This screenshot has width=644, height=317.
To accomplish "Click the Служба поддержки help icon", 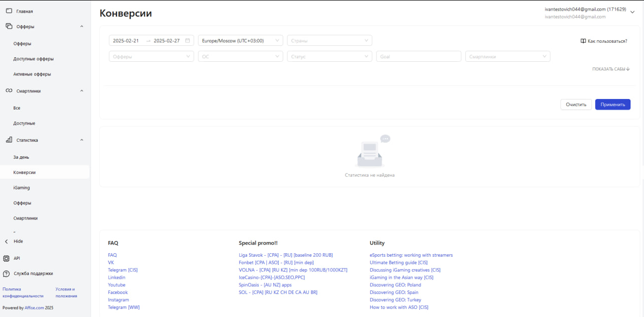I will click(x=7, y=274).
